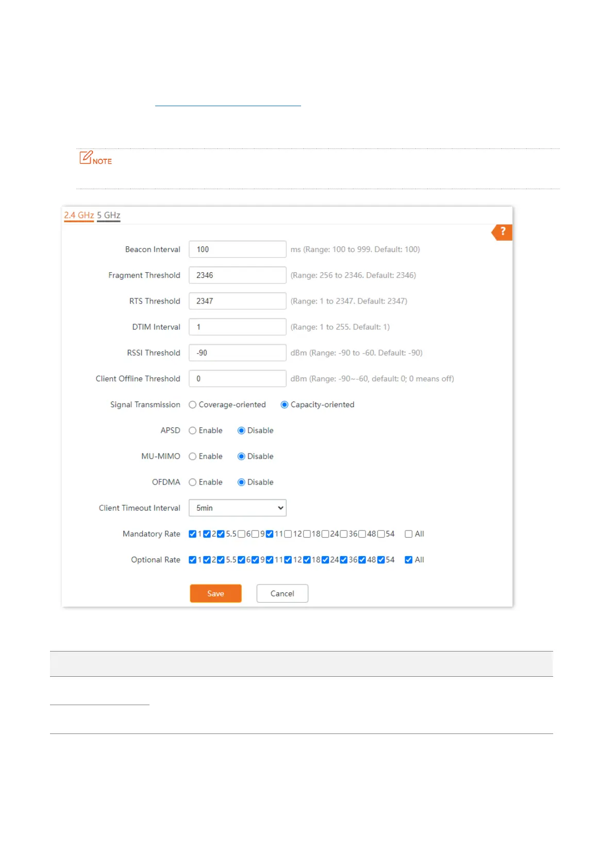614x868 pixels.
Task: Toggle Mandatory Rate 11 checkbox
Action: 270,534
